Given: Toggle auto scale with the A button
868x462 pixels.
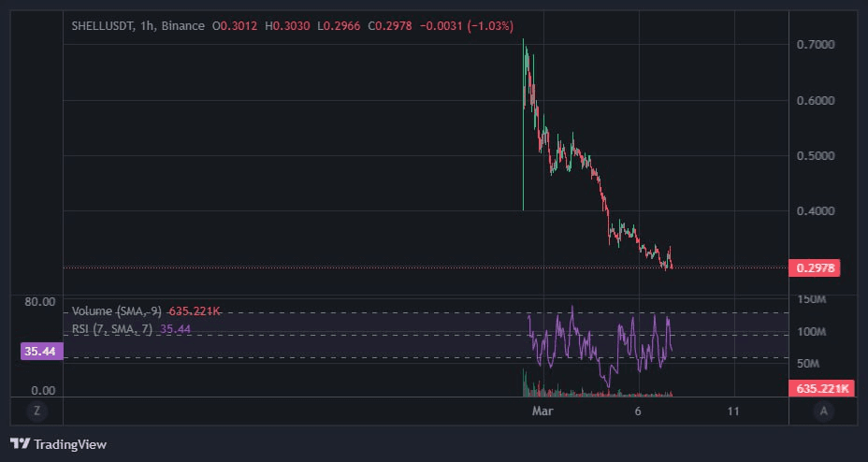Looking at the screenshot, I should (x=823, y=411).
